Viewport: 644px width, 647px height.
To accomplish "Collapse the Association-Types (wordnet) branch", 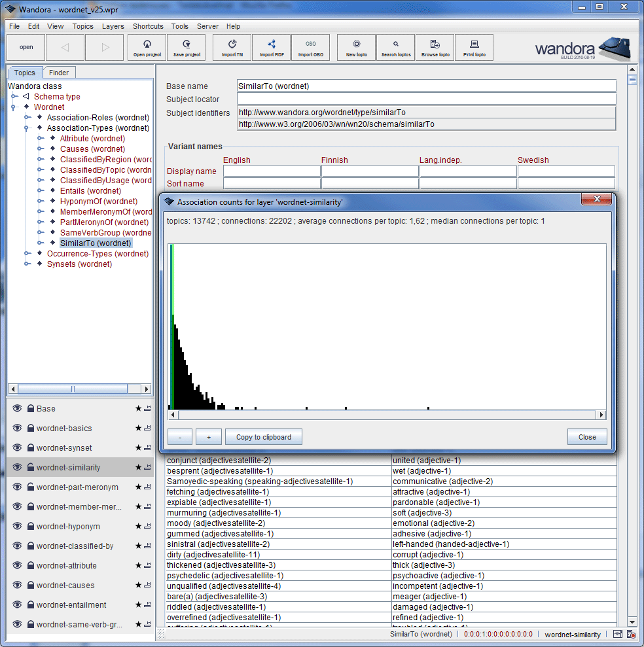I will 26,128.
